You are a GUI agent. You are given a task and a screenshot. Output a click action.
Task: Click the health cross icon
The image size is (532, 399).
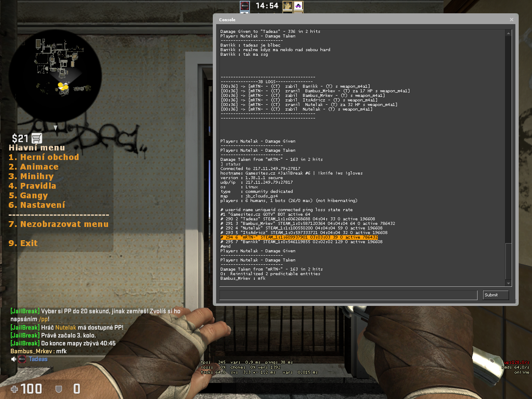tap(14, 389)
